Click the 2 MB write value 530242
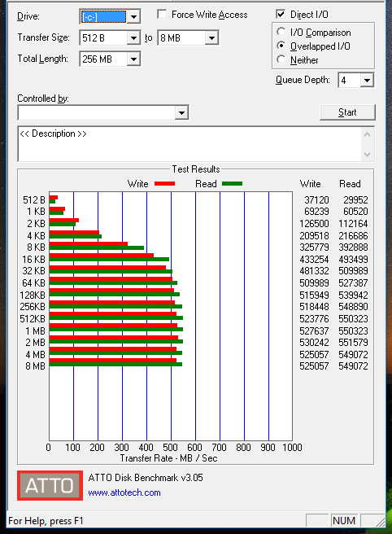392x534 pixels. (x=314, y=343)
